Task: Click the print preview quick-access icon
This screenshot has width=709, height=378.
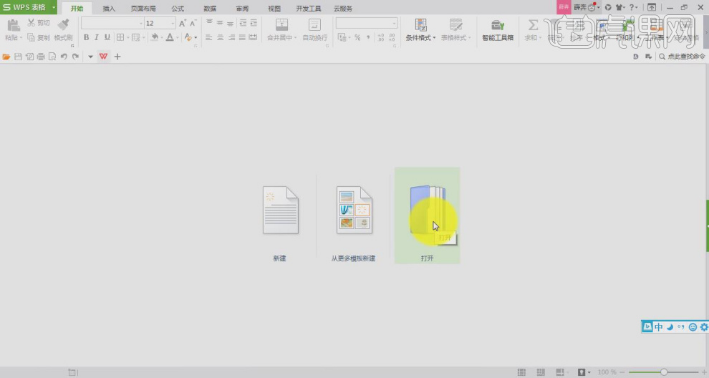Action: [52, 57]
